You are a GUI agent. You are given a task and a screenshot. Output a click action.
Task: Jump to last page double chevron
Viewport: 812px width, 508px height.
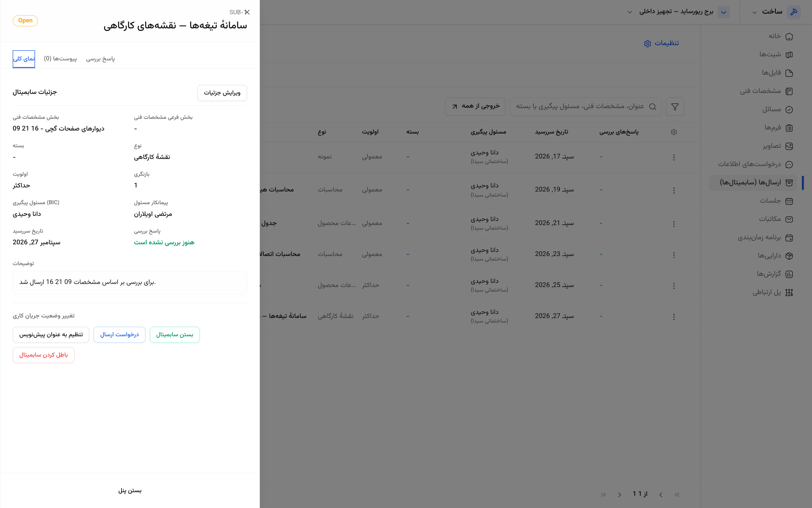tap(603, 495)
